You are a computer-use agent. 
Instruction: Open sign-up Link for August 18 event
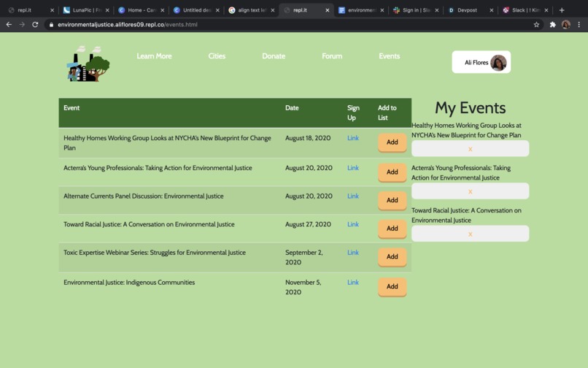tap(353, 138)
